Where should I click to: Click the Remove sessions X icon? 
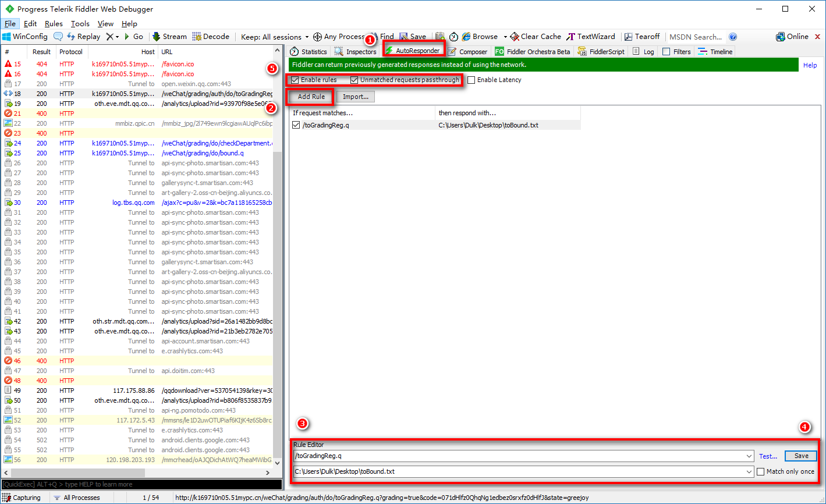[109, 37]
